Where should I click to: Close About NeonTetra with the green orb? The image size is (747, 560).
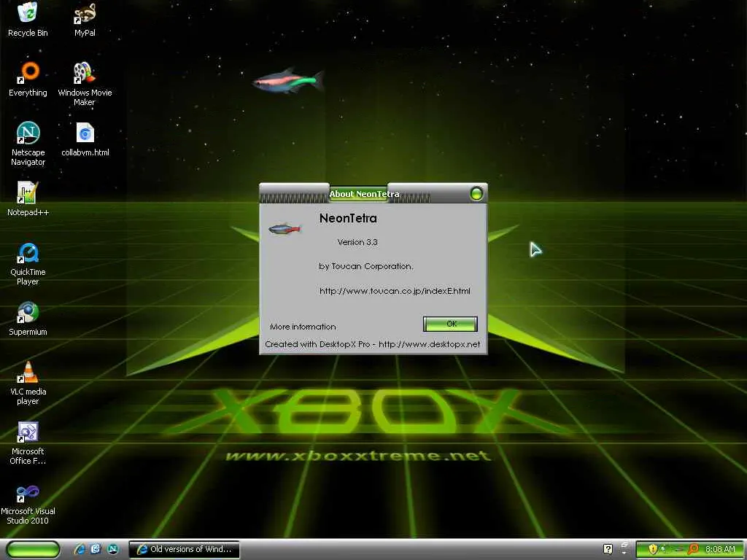(x=476, y=193)
